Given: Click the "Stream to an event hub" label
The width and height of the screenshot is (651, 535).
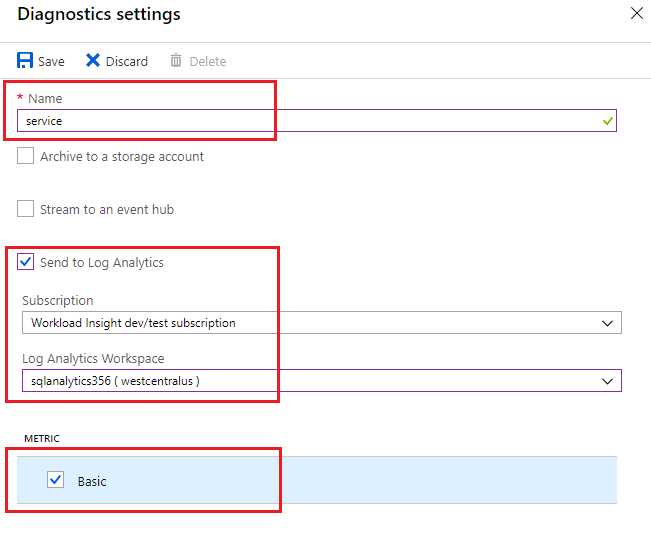Looking at the screenshot, I should (107, 209).
